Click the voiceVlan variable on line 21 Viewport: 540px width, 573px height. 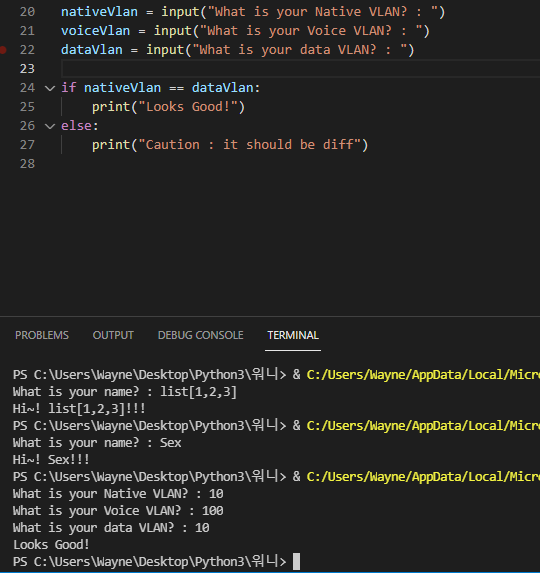[x=95, y=31]
